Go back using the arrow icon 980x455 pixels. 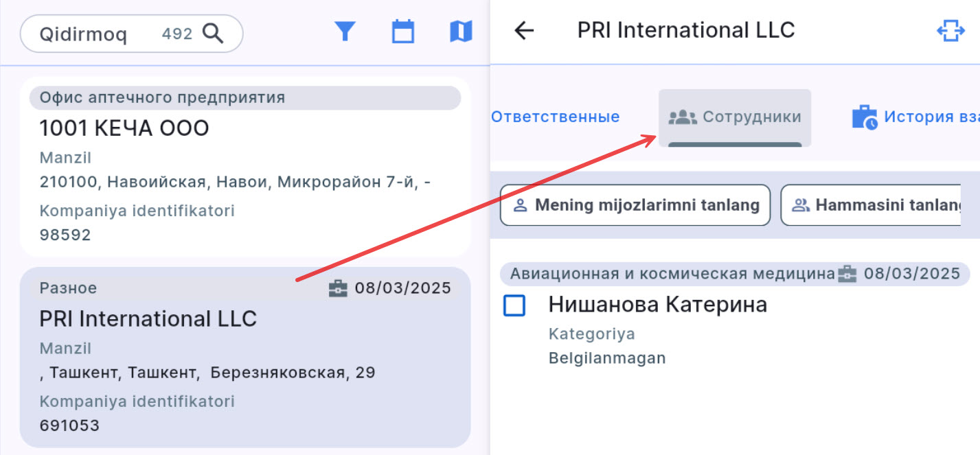tap(524, 31)
